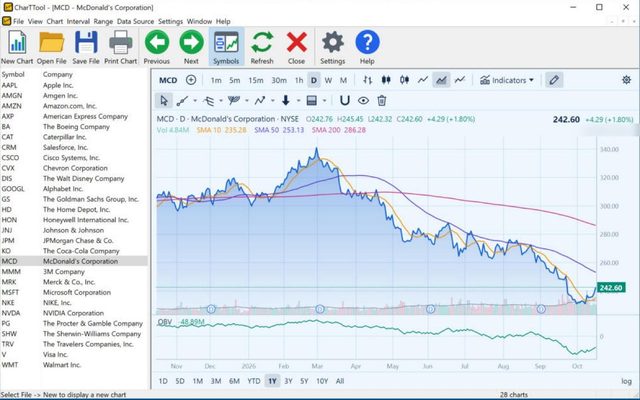Screen dimensions: 640x400
Task: Select the area chart style icon
Action: click(441, 80)
